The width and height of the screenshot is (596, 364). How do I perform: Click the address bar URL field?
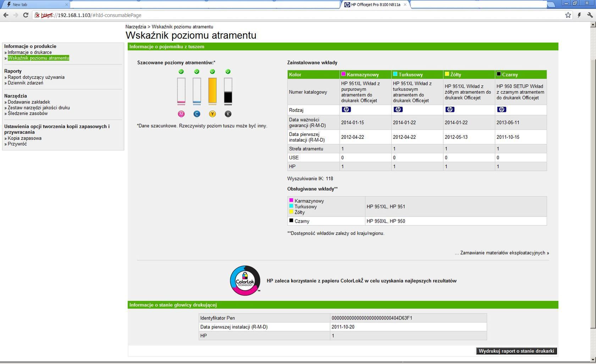click(x=302, y=15)
